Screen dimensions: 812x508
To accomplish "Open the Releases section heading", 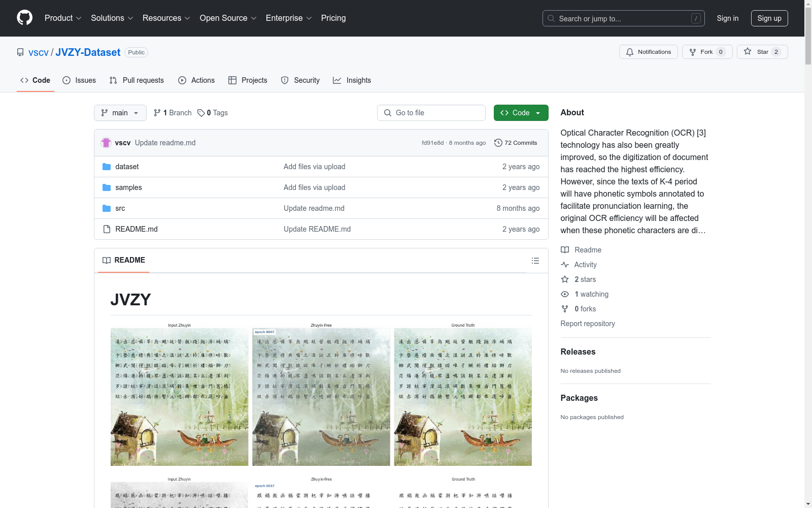I will pyautogui.click(x=578, y=352).
